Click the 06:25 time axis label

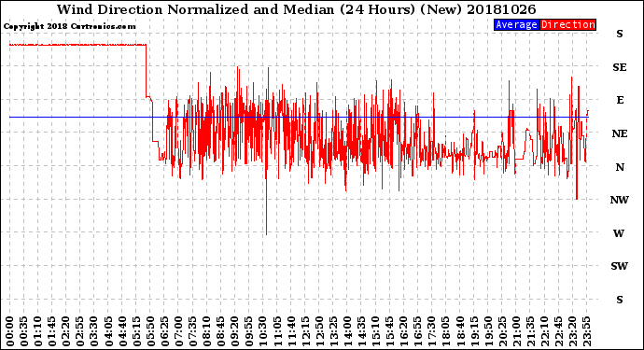tap(164, 331)
